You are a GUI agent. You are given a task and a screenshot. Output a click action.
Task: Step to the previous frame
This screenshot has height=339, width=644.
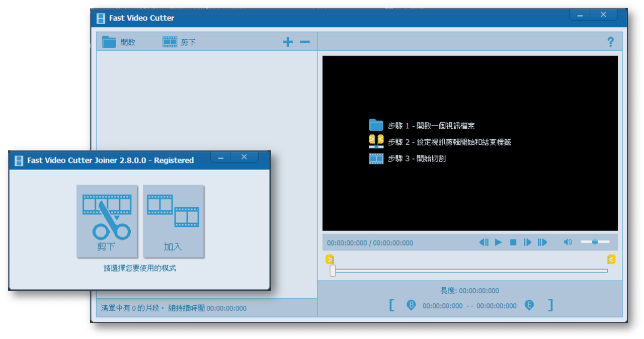484,242
